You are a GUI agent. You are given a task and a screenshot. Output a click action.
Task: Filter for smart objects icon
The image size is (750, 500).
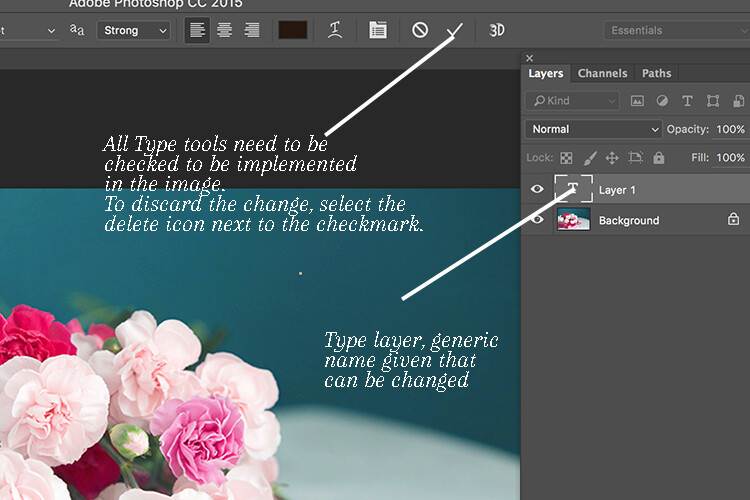[x=738, y=101]
